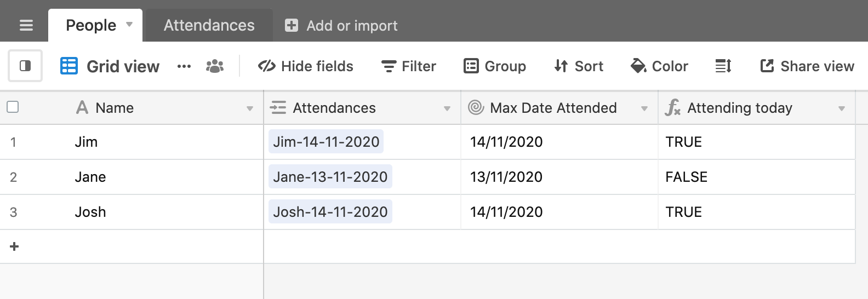Tick the select-all checkbox in header
Screen dimensions: 868x299
[x=13, y=107]
